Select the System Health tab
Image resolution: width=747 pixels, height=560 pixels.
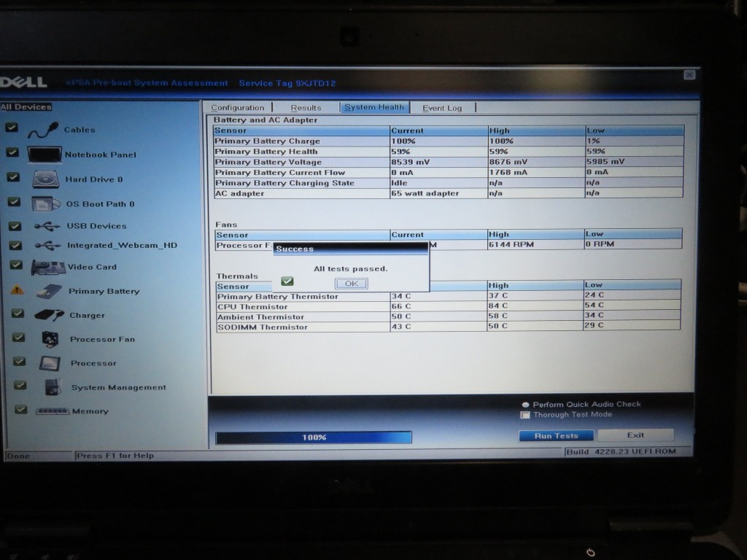(x=374, y=107)
